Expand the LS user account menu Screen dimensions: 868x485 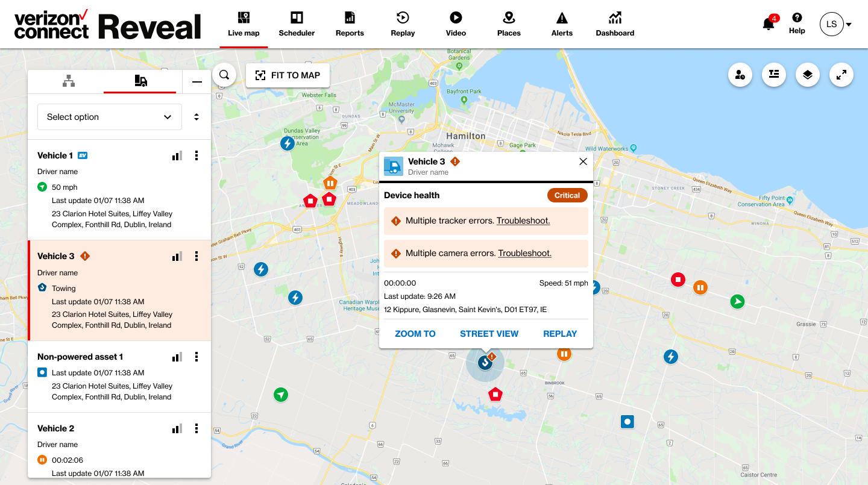[835, 24]
